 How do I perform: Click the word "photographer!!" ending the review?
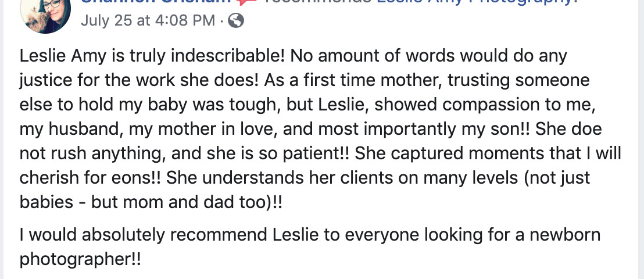(80, 259)
